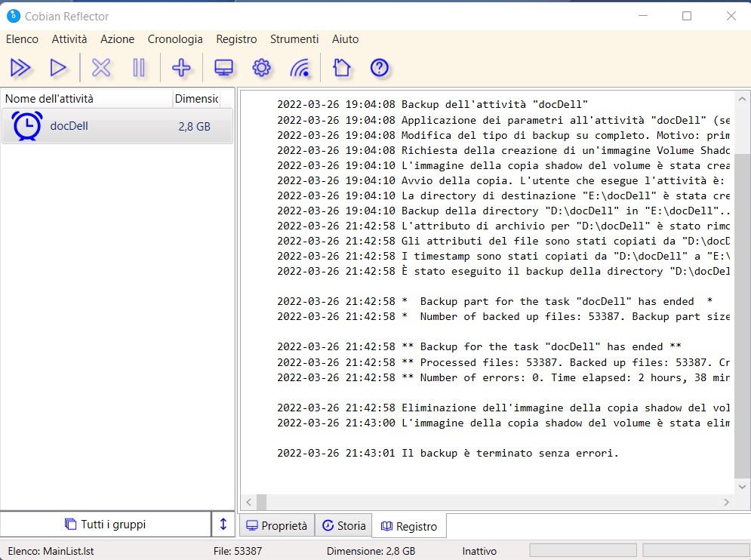Image resolution: width=751 pixels, height=560 pixels.
Task: Click log line "I timestamp sono stati copiati"
Action: tap(503, 257)
